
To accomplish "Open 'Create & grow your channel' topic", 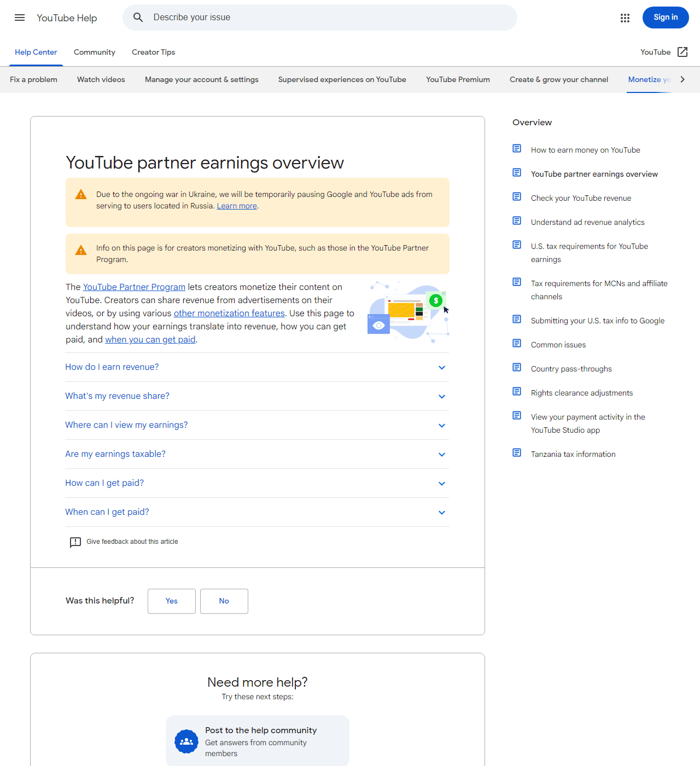I will click(x=559, y=79).
